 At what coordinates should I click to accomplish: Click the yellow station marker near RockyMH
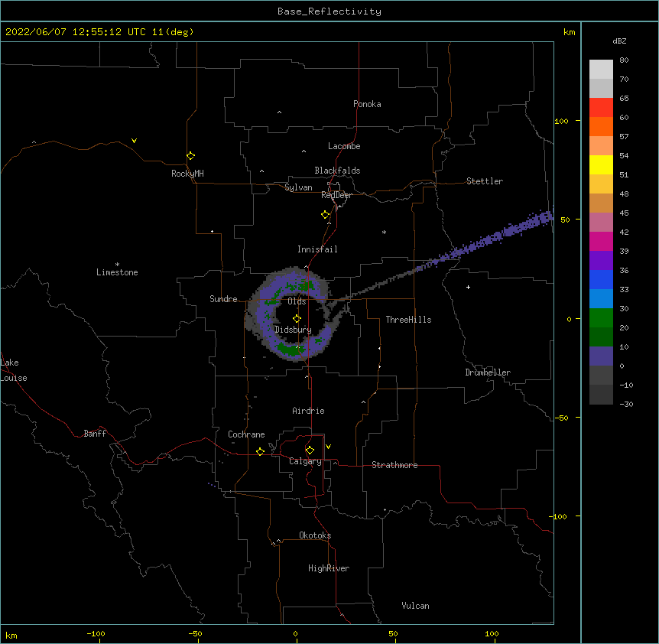(190, 156)
